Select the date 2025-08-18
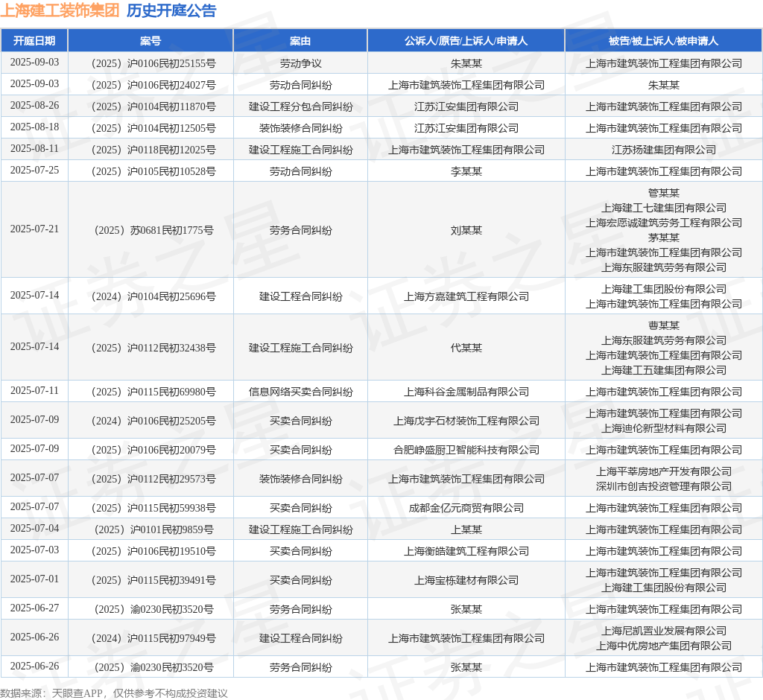763x700 pixels. point(34,127)
